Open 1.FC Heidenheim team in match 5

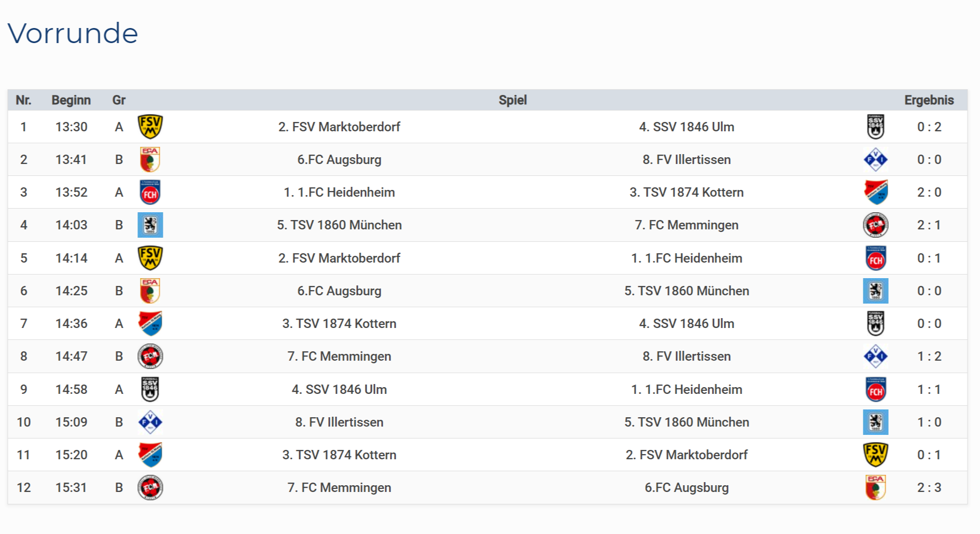click(x=687, y=258)
